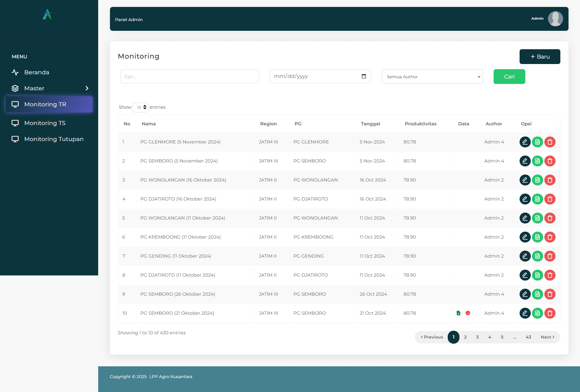Click the + Baru button
The height and width of the screenshot is (392, 580).
tap(540, 56)
